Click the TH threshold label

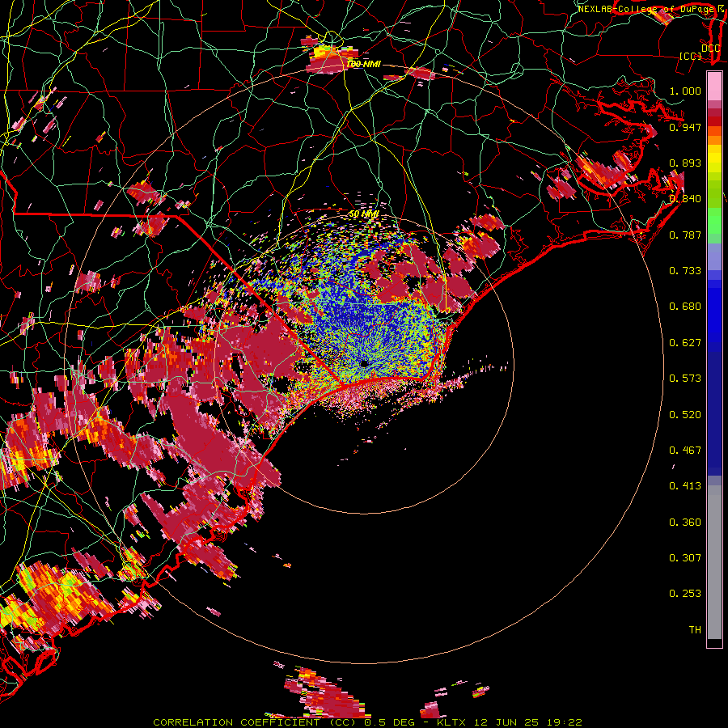tap(695, 630)
